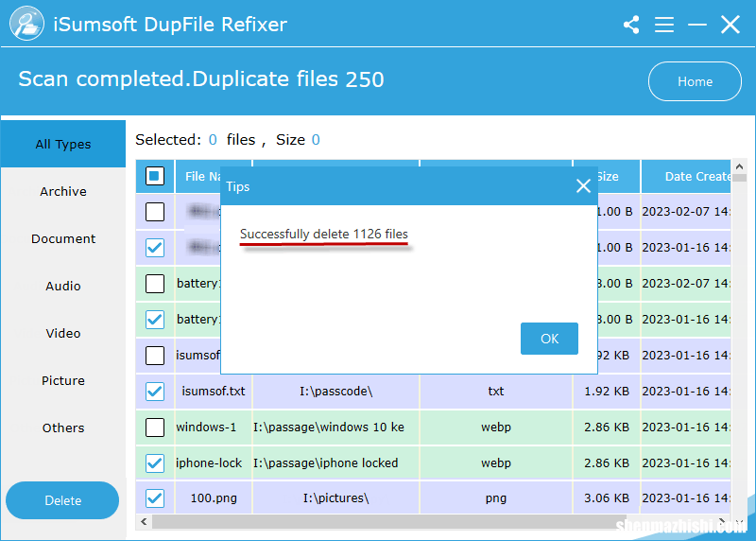Click the Successfully delete 1126 files message
Image resolution: width=756 pixels, height=541 pixels.
[323, 234]
